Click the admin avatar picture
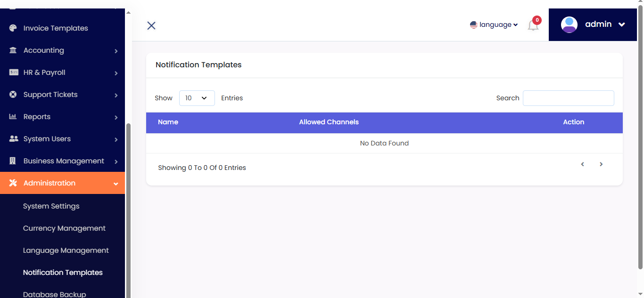The height and width of the screenshot is (298, 644). [569, 24]
